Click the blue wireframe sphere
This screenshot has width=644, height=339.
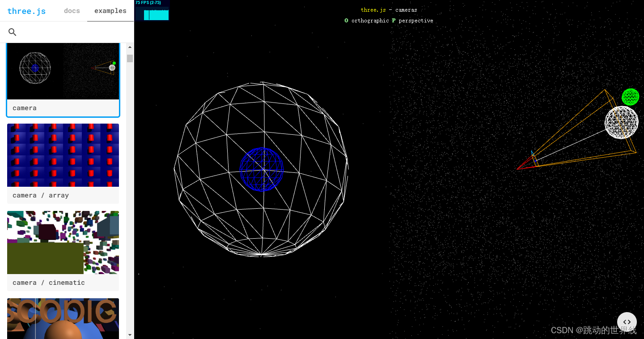[x=262, y=169]
